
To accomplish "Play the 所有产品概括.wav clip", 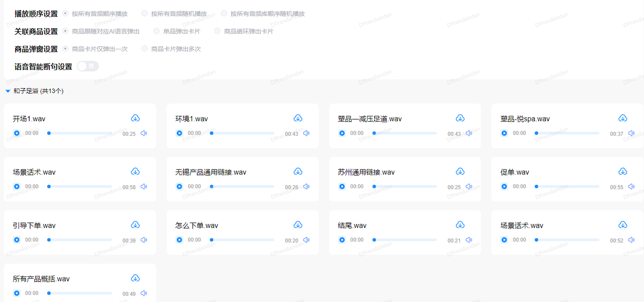I will click(x=17, y=293).
